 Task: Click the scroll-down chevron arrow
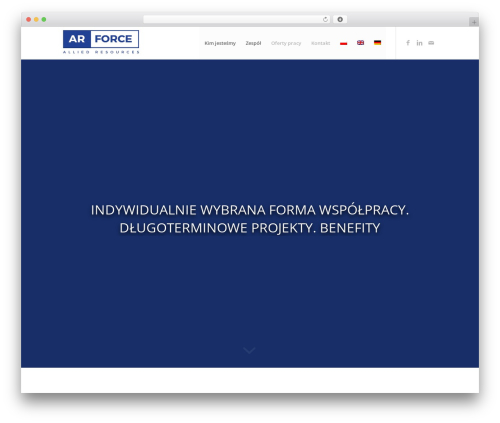(x=249, y=350)
